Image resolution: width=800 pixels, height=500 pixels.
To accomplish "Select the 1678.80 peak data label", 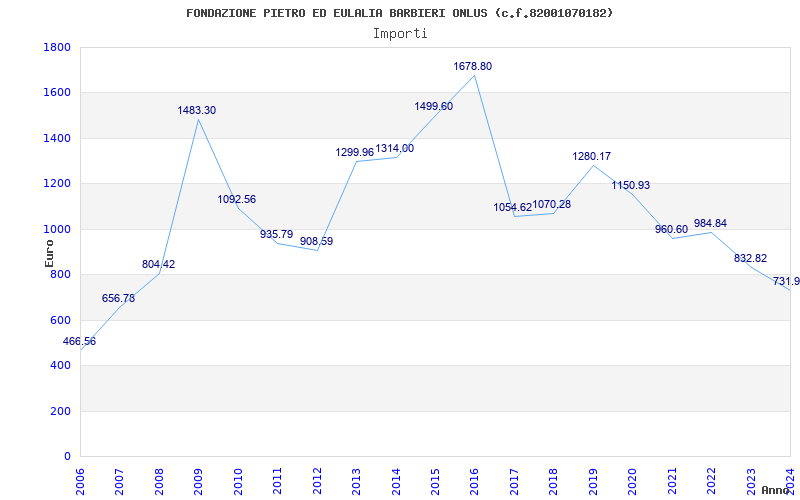I will 472,66.
